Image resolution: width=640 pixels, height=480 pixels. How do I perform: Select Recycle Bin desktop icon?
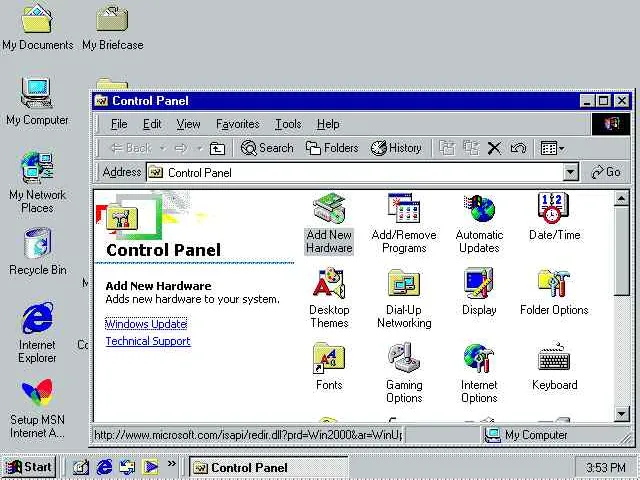pyautogui.click(x=38, y=251)
